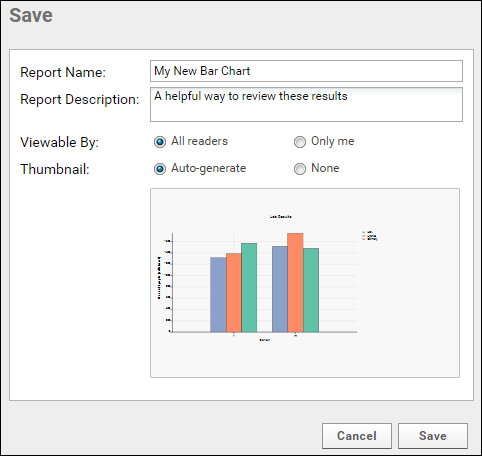This screenshot has width=482, height=456.
Task: Select the All readers radio button
Action: point(160,142)
